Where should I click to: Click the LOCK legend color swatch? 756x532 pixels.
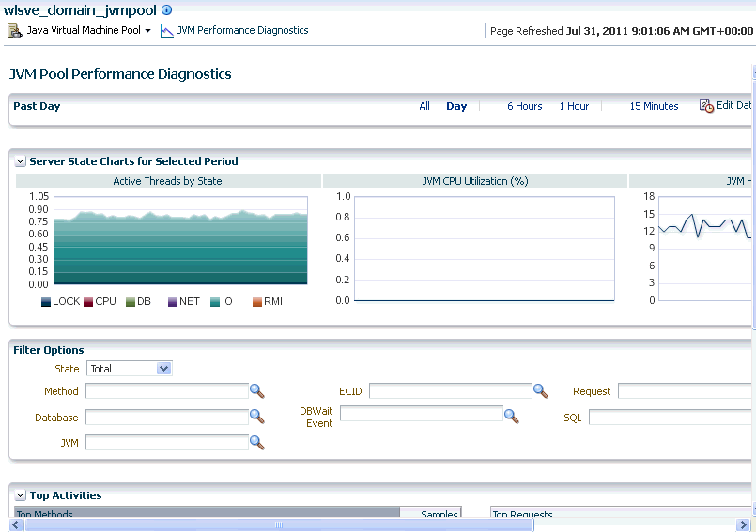(46, 302)
